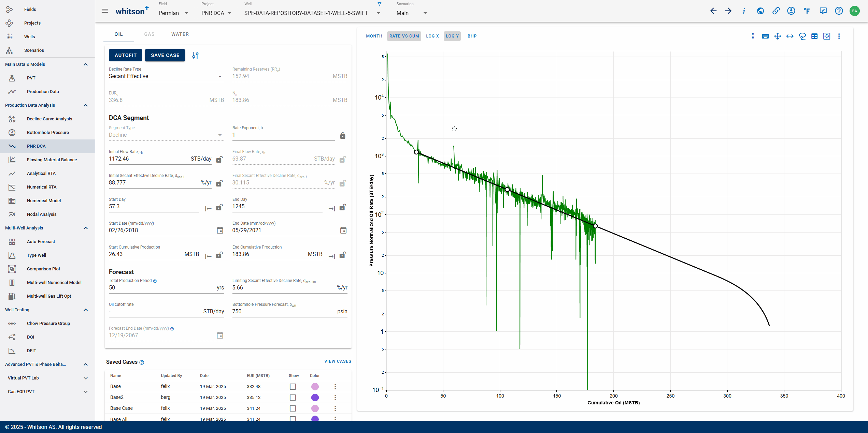Image resolution: width=868 pixels, height=433 pixels.
Task: Toggle lock on Initial Secant Effective Decline Rate
Action: 219,183
